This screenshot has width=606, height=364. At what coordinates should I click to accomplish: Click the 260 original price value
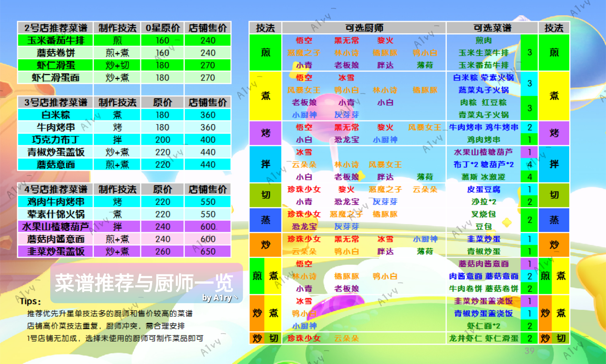tap(163, 251)
